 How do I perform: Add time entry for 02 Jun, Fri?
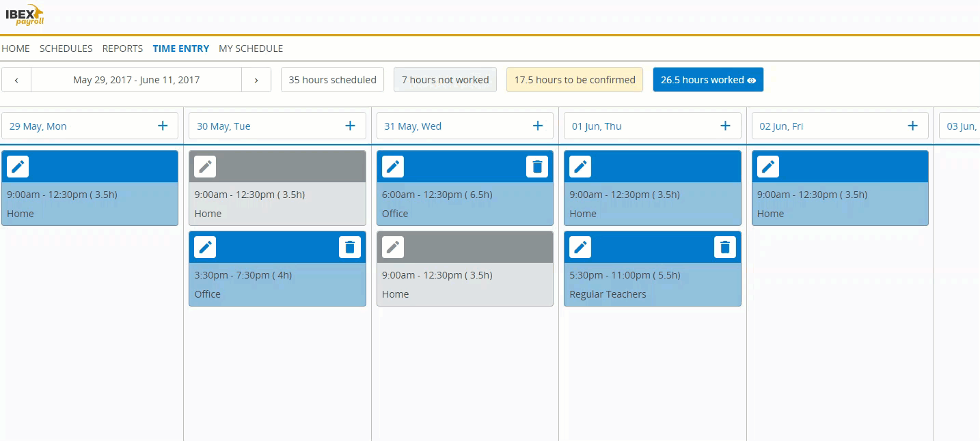(x=912, y=126)
